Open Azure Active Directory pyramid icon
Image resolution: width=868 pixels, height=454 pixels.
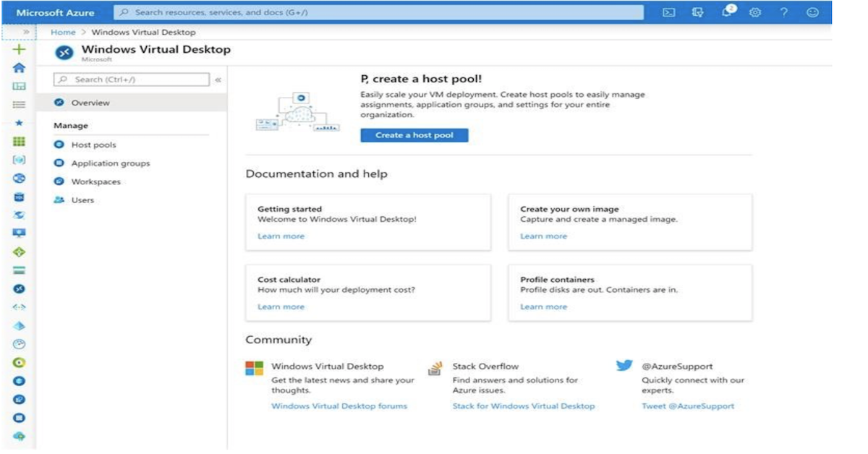pos(20,326)
